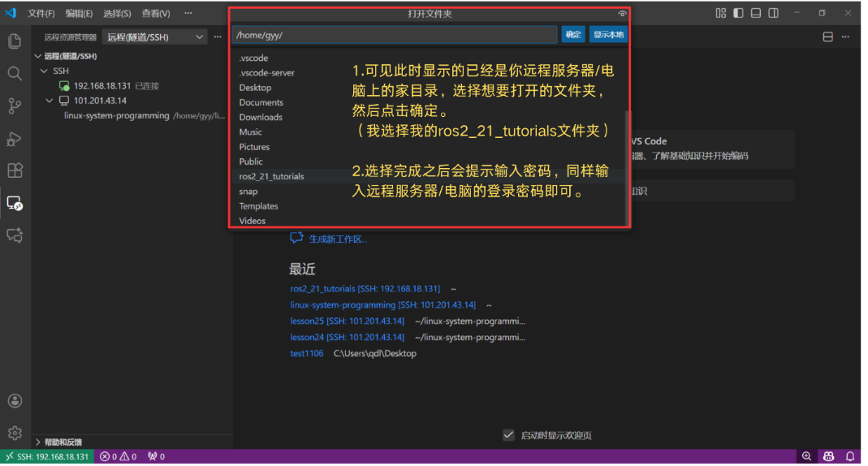Viewport: 868px width, 466px height.
Task: Open the 文件(F) menu
Action: pos(41,13)
